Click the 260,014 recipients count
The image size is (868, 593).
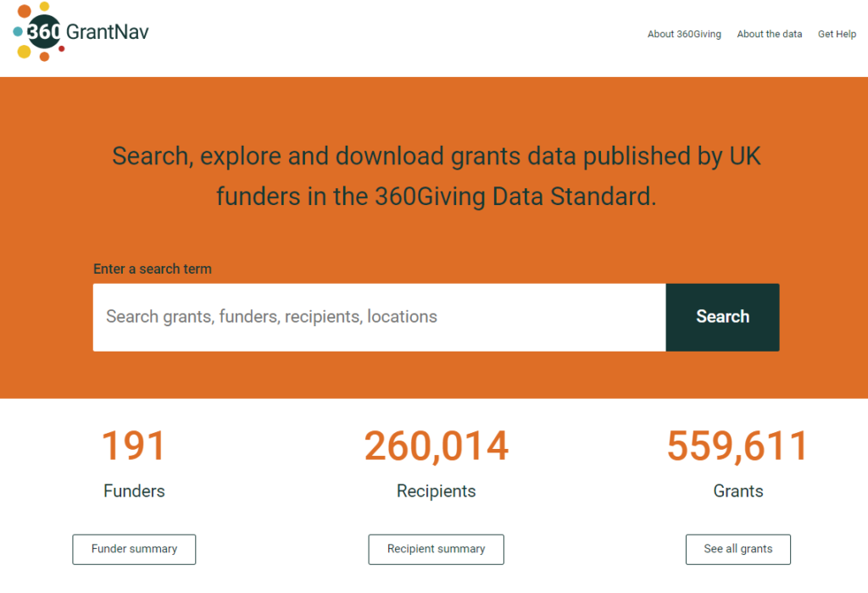(436, 446)
